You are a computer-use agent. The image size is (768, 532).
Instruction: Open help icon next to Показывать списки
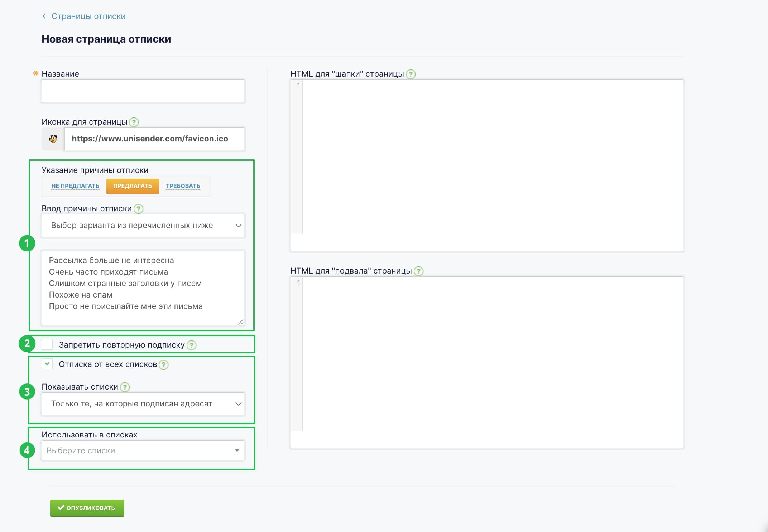click(125, 387)
